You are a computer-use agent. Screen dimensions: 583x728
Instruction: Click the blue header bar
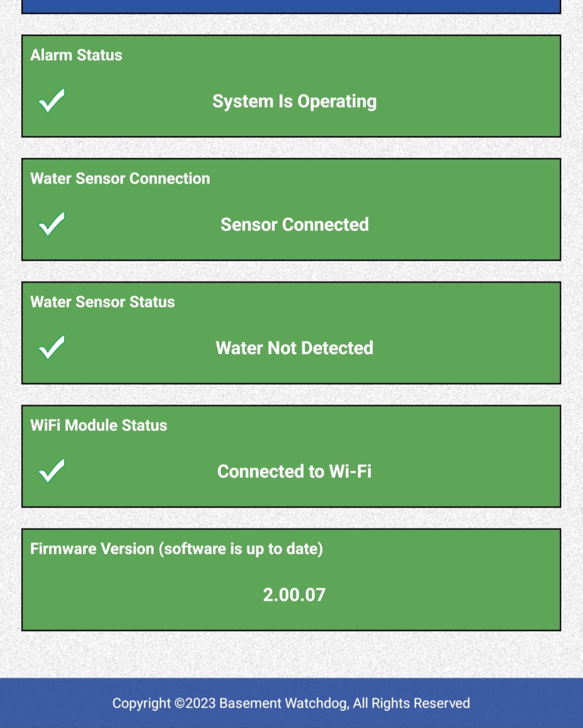click(291, 6)
